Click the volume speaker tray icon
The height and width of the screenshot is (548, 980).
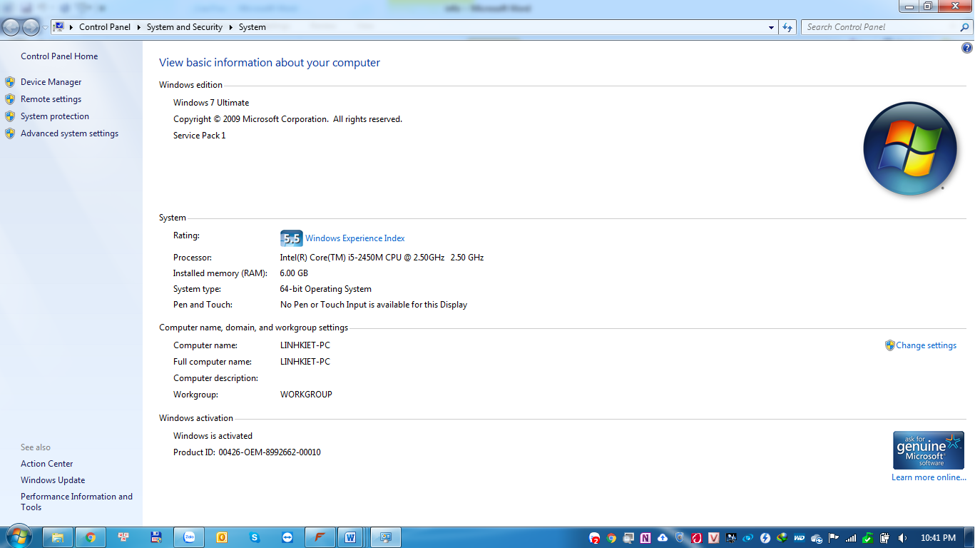click(902, 538)
